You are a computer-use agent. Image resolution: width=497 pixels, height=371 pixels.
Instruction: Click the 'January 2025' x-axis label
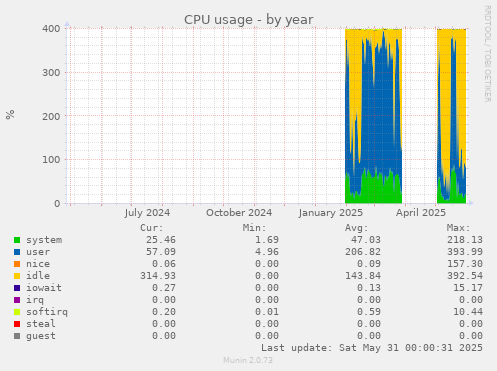click(331, 213)
